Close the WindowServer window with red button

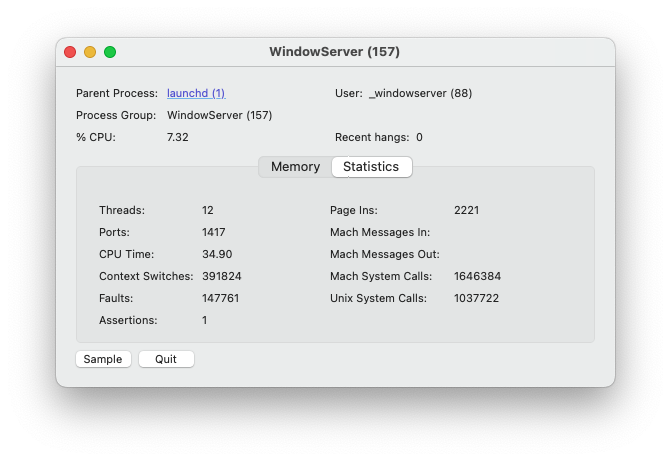pos(70,52)
